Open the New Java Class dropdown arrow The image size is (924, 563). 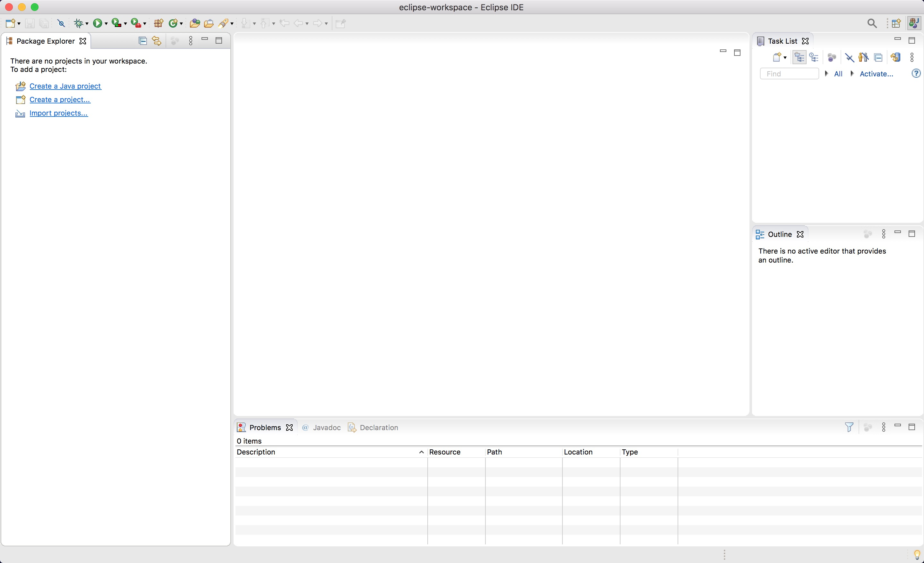click(x=181, y=24)
